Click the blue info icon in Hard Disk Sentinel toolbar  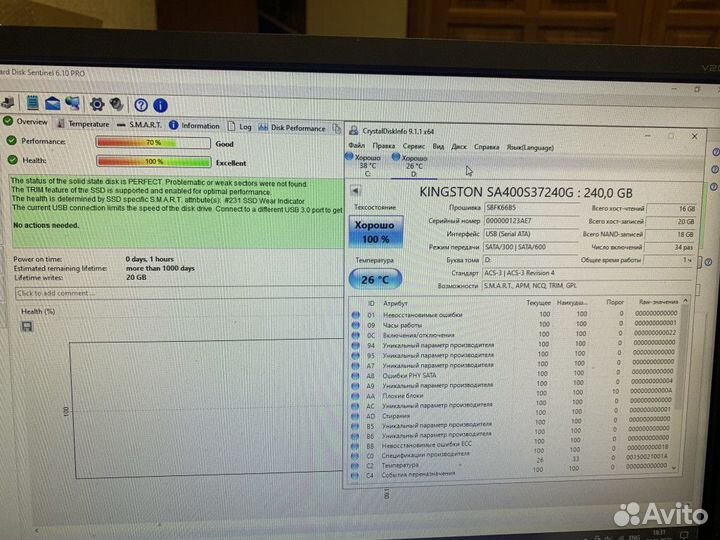pyautogui.click(x=160, y=106)
